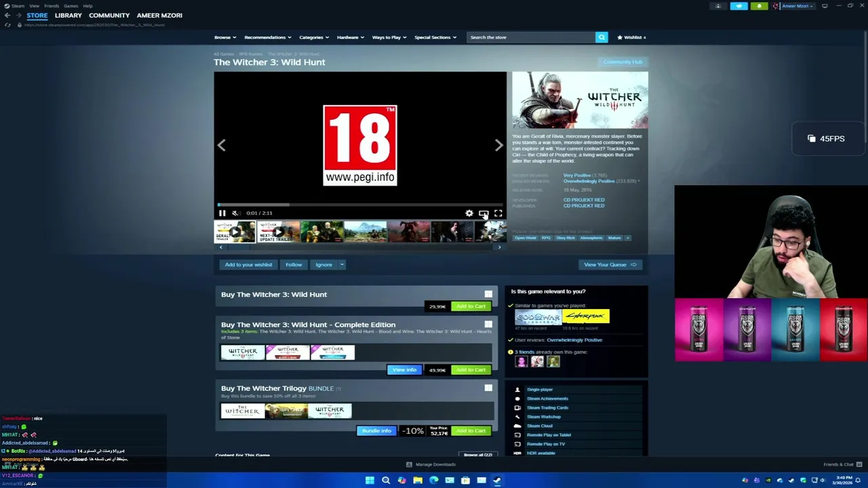868x488 pixels.
Task: Enter fullscreen for the trailer
Action: click(x=498, y=213)
